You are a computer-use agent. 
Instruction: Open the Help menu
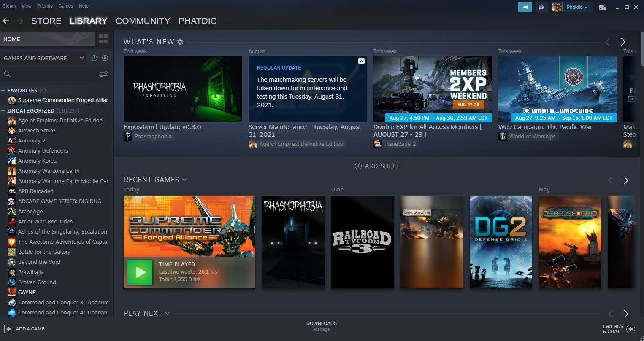click(84, 6)
